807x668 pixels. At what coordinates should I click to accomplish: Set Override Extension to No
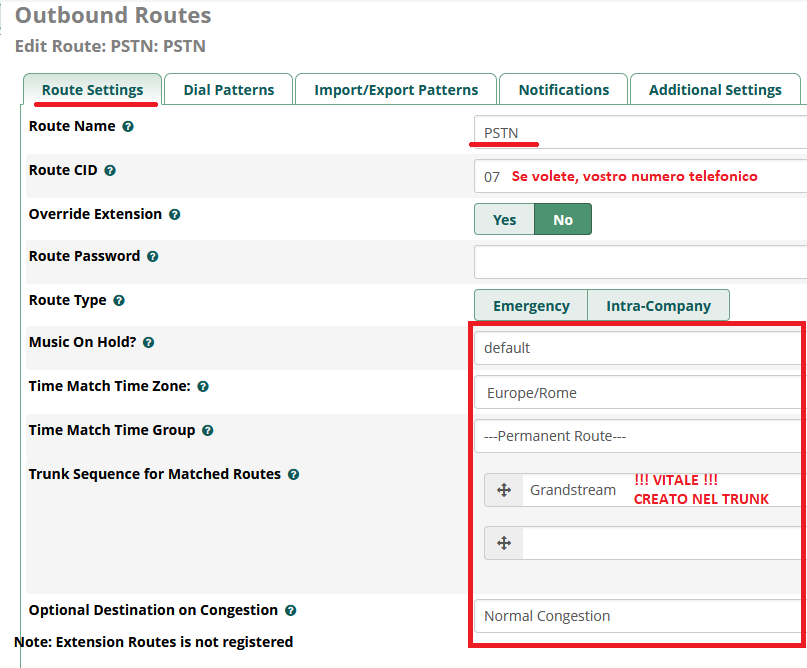pos(563,220)
